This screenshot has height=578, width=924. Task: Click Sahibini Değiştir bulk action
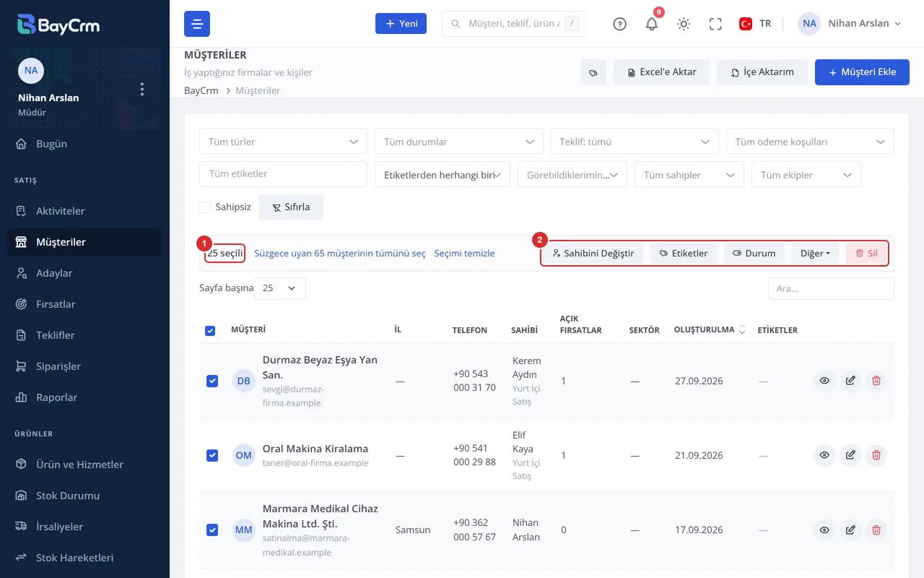point(593,254)
